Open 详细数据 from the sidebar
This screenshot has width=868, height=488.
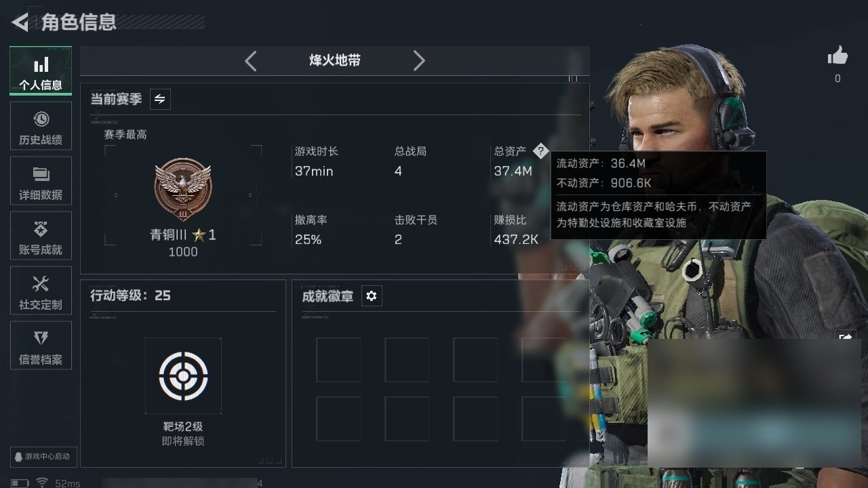point(41,183)
